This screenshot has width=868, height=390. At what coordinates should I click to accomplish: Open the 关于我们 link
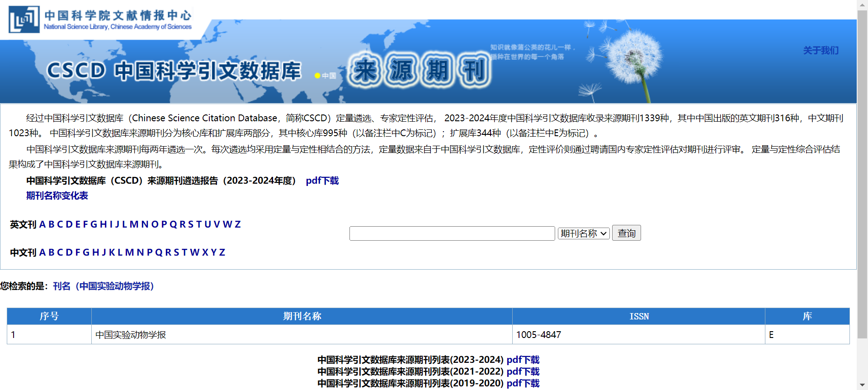pos(821,50)
